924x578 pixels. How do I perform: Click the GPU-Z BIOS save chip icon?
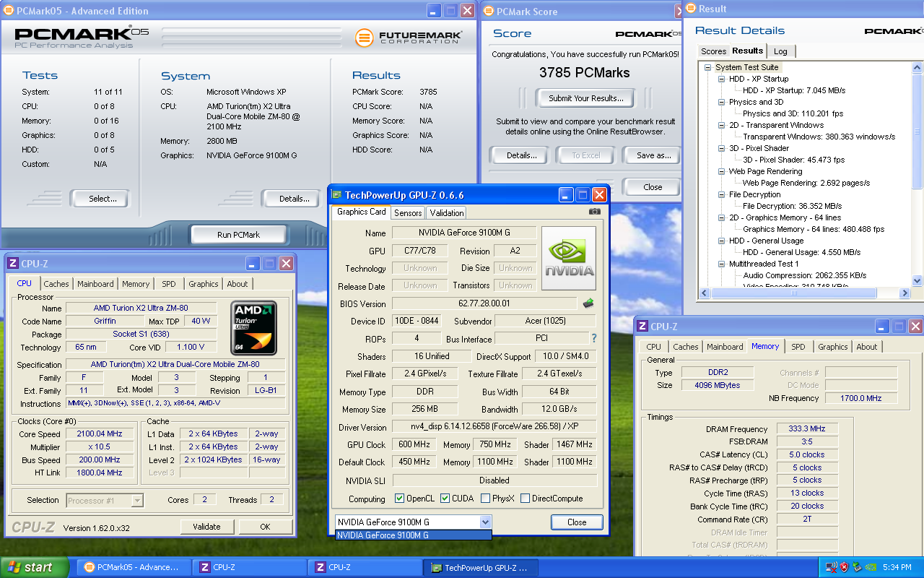click(588, 303)
